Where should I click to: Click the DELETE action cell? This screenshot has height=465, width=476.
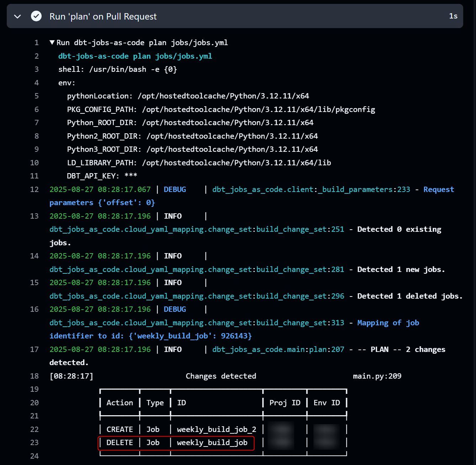point(120,443)
